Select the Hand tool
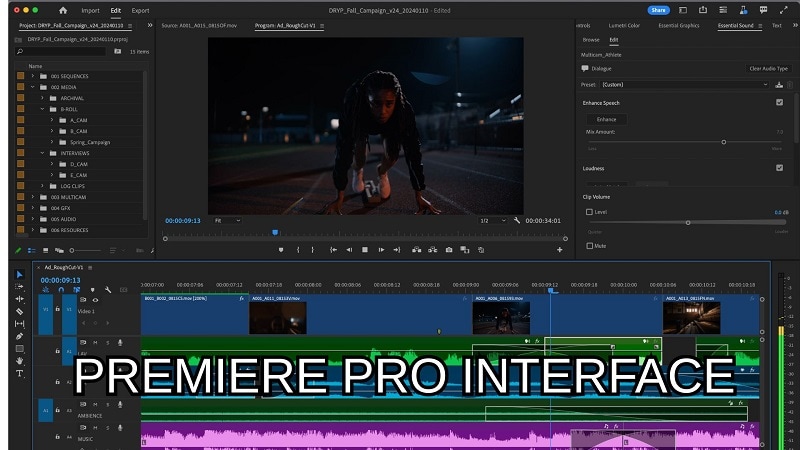This screenshot has width=800, height=450. pos(19,361)
